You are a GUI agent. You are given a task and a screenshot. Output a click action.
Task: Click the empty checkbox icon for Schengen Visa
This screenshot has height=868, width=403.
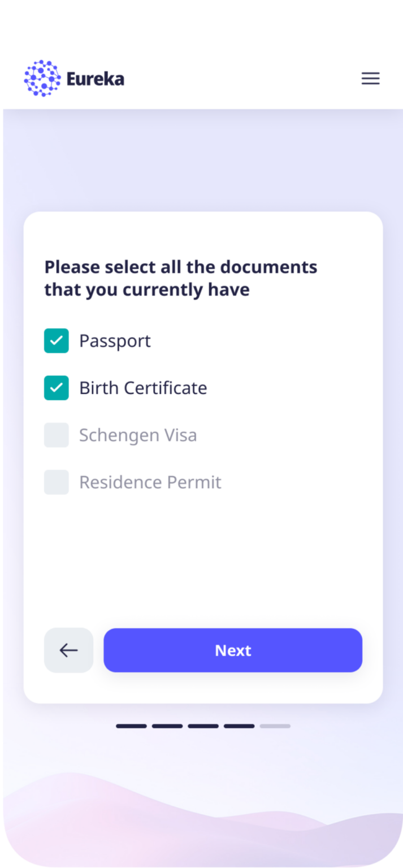click(56, 435)
